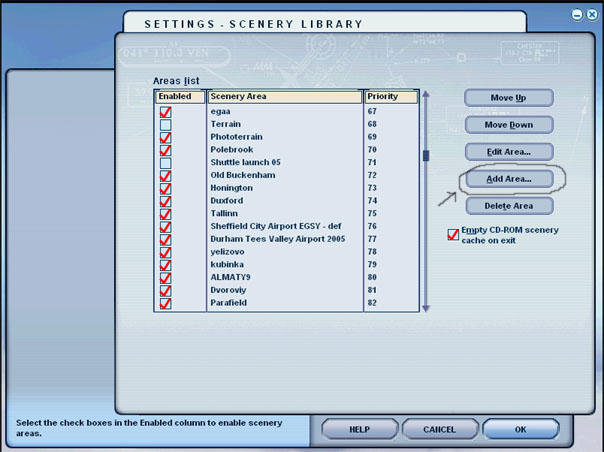Cancel the scenery library changes
This screenshot has width=604, height=452.
point(440,429)
